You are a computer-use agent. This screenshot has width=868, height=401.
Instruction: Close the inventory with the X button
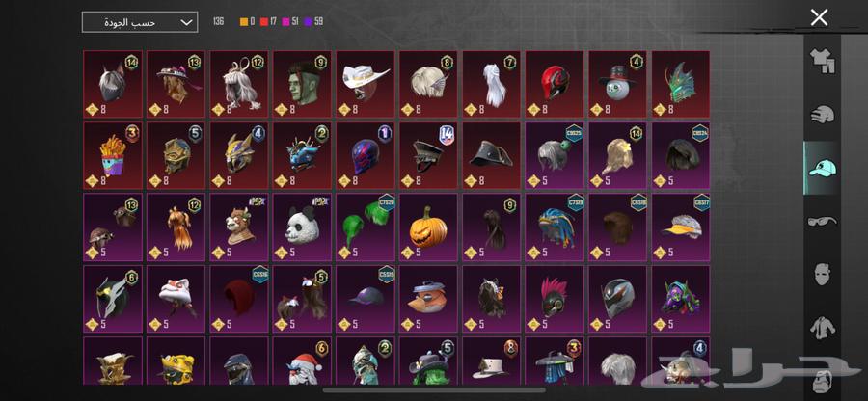(x=819, y=17)
